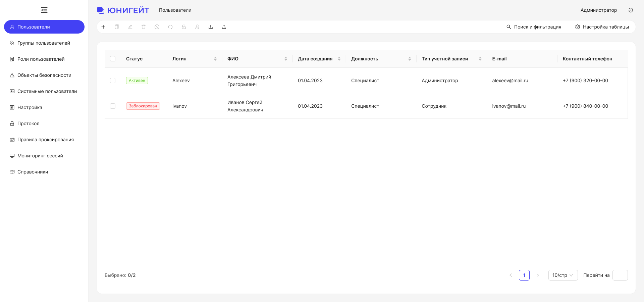The image size is (644, 302).
Task: Select page 1 in pagination
Action: 524,275
